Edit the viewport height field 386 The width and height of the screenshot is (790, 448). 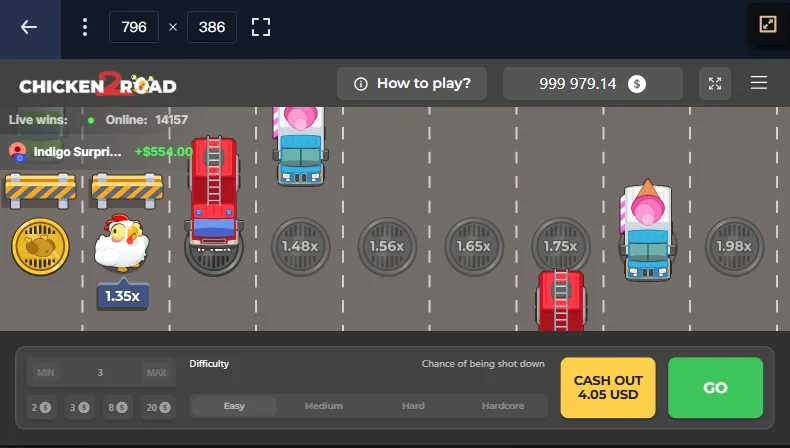tap(212, 27)
